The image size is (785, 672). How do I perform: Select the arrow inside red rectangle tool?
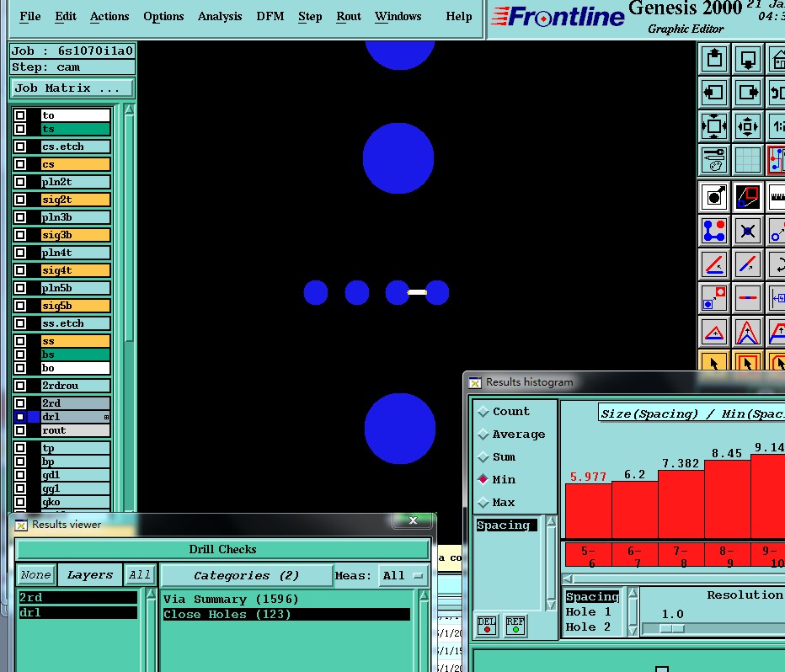[748, 362]
